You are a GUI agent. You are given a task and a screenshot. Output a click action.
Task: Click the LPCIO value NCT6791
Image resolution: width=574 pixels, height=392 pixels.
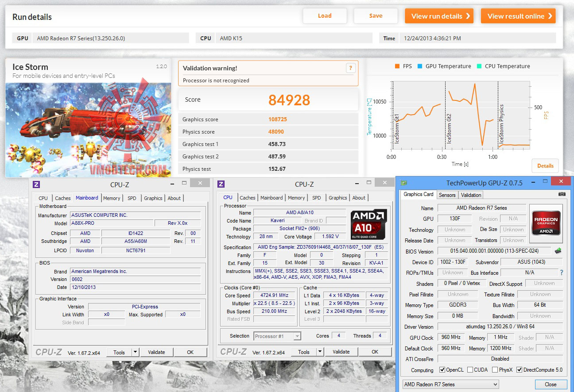(136, 250)
